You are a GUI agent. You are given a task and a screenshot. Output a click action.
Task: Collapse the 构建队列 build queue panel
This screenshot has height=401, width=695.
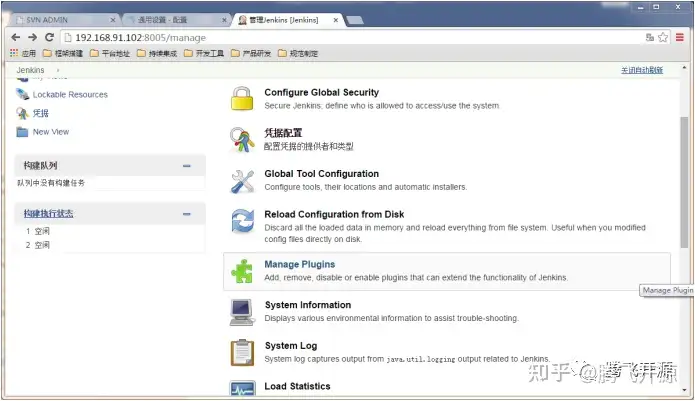187,166
